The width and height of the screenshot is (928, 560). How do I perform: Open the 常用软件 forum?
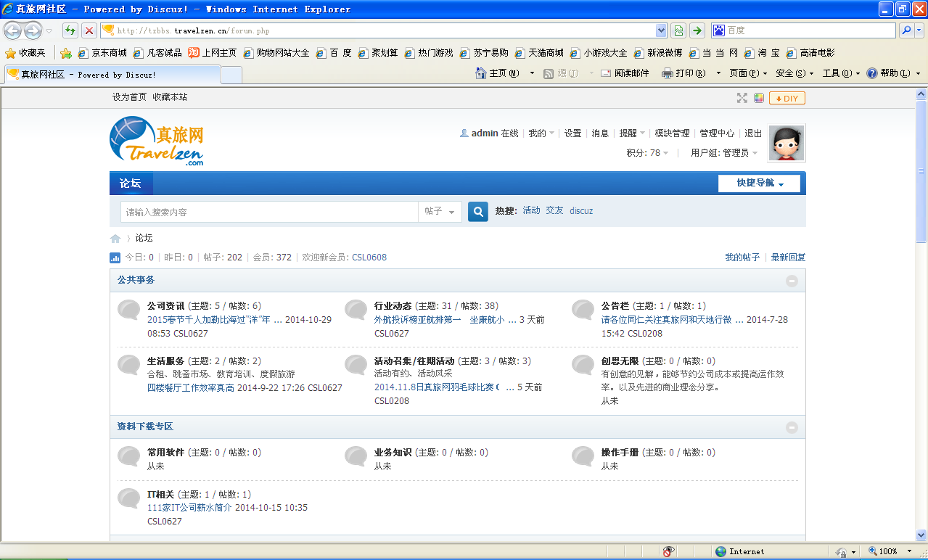tap(165, 453)
